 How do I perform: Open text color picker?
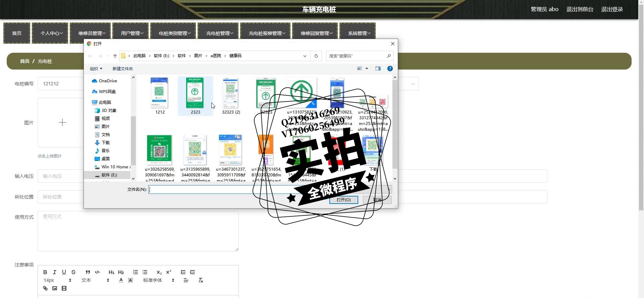click(121, 280)
